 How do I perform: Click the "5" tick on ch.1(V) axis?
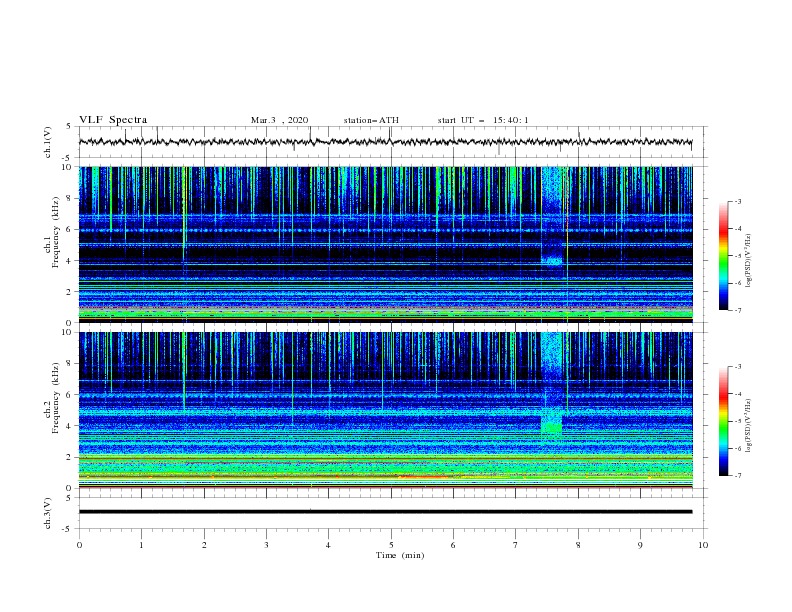pos(69,126)
